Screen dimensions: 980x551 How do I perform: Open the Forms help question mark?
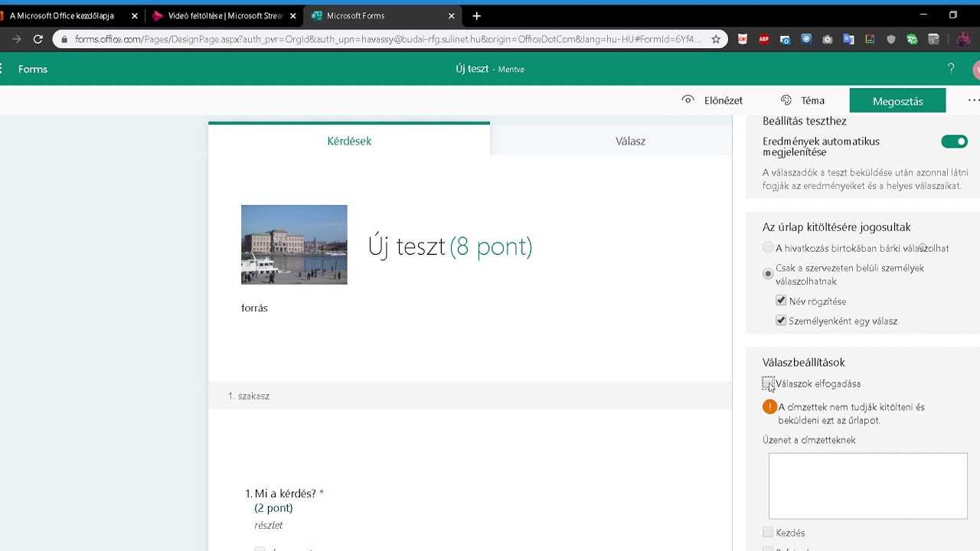click(x=951, y=69)
